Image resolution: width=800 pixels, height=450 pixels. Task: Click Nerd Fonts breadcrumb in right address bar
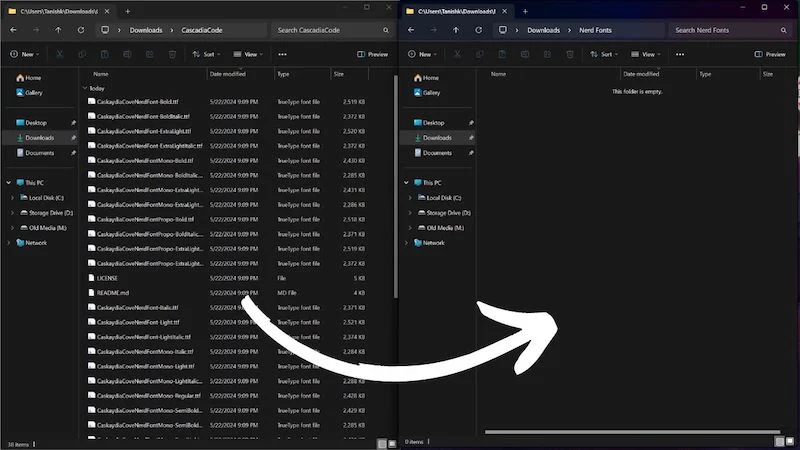coord(595,30)
